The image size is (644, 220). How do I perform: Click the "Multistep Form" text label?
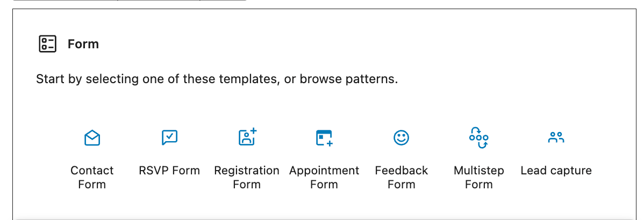[478, 177]
